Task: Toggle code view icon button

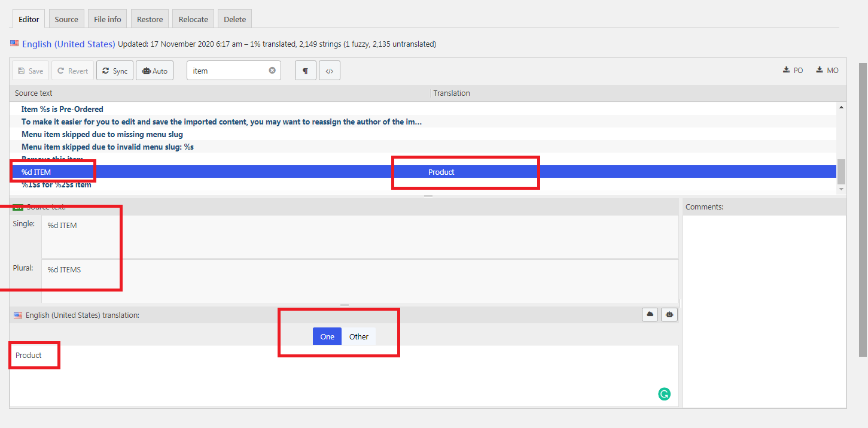Action: point(330,71)
